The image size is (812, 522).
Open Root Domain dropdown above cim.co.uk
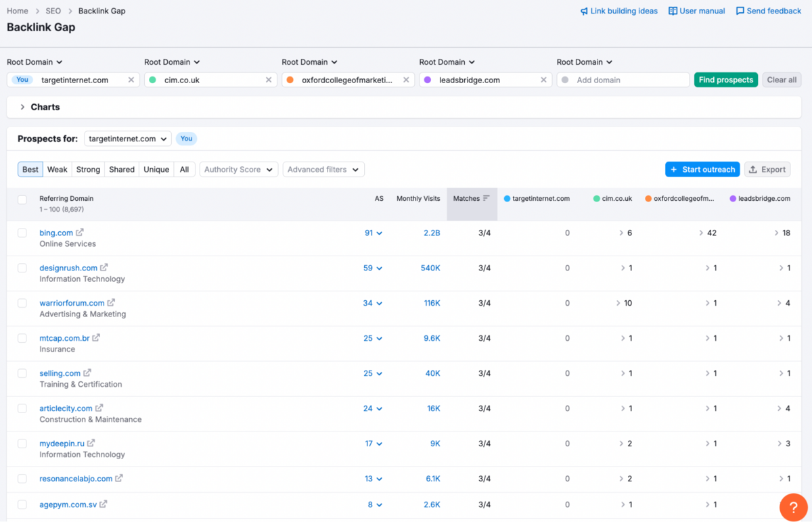[x=172, y=62]
